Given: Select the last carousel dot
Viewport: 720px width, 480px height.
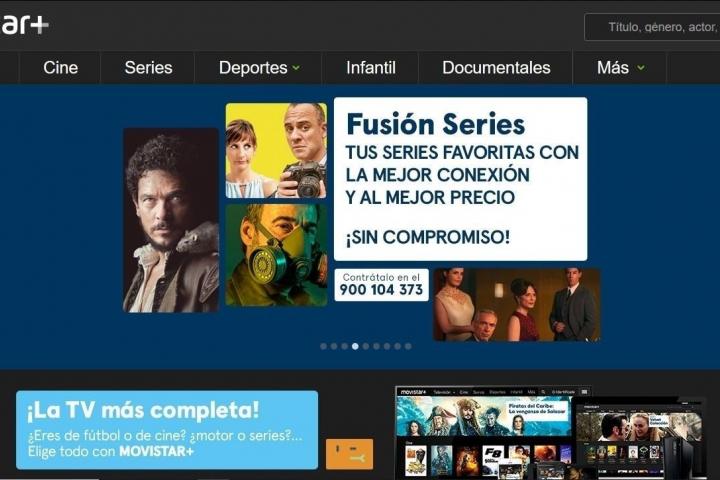Looking at the screenshot, I should pos(408,346).
